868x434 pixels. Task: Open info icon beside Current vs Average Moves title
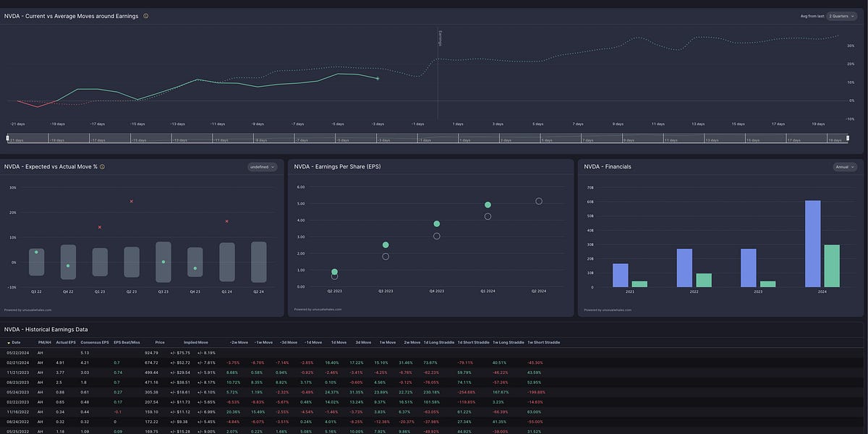pos(146,15)
